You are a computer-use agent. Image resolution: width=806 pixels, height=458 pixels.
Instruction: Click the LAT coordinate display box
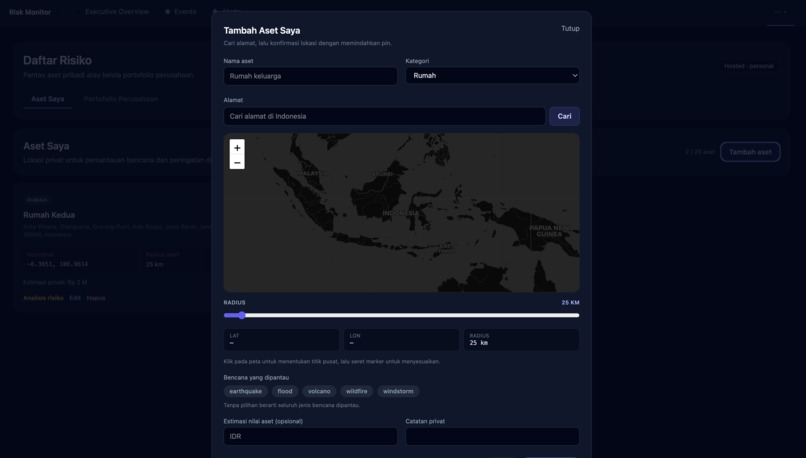[x=281, y=340]
